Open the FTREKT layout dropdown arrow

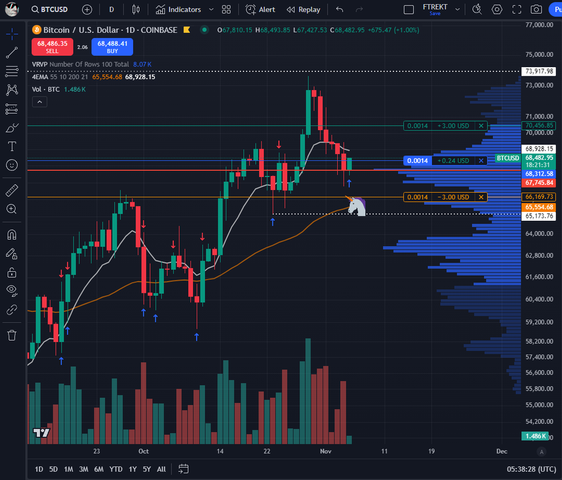pyautogui.click(x=457, y=10)
